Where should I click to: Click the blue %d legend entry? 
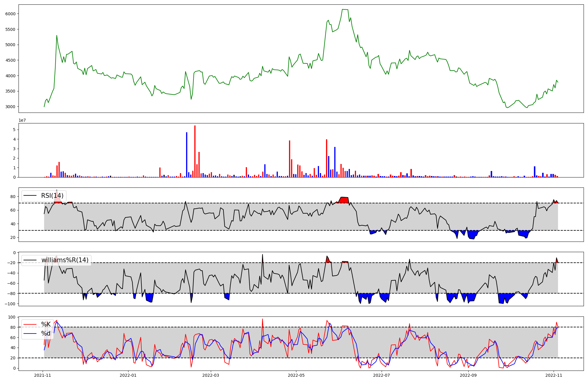[46, 333]
